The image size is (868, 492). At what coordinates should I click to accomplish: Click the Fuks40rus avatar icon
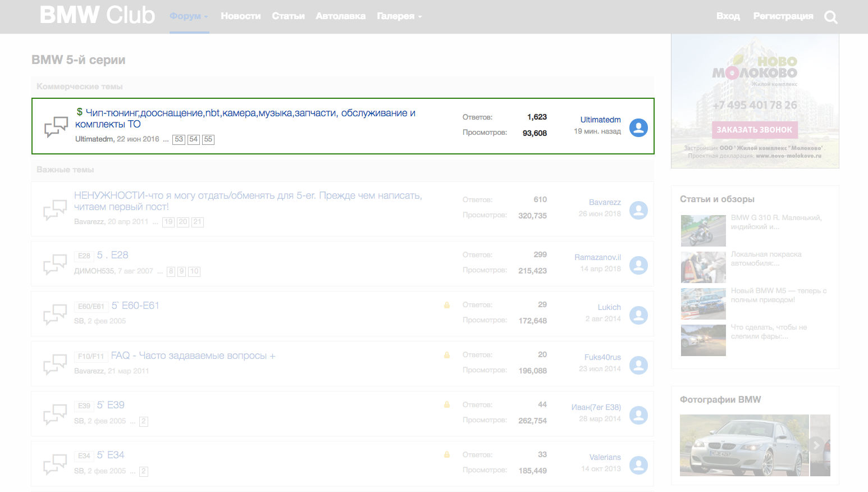click(x=638, y=365)
